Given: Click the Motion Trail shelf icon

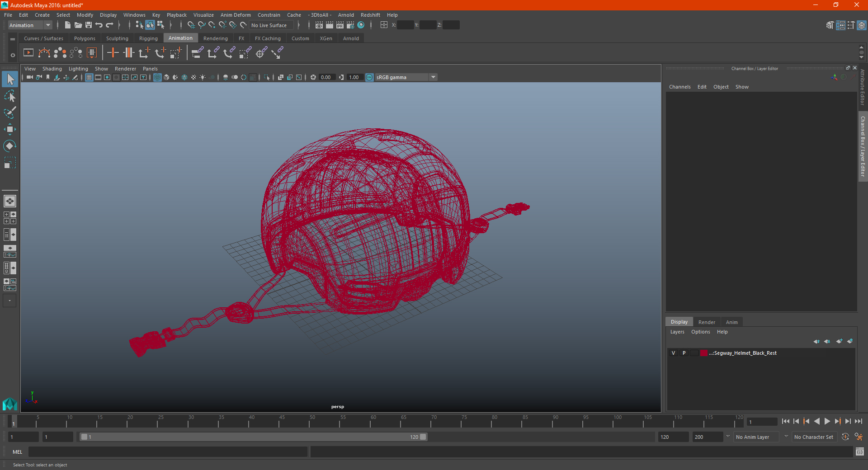Looking at the screenshot, I should pyautogui.click(x=44, y=53).
